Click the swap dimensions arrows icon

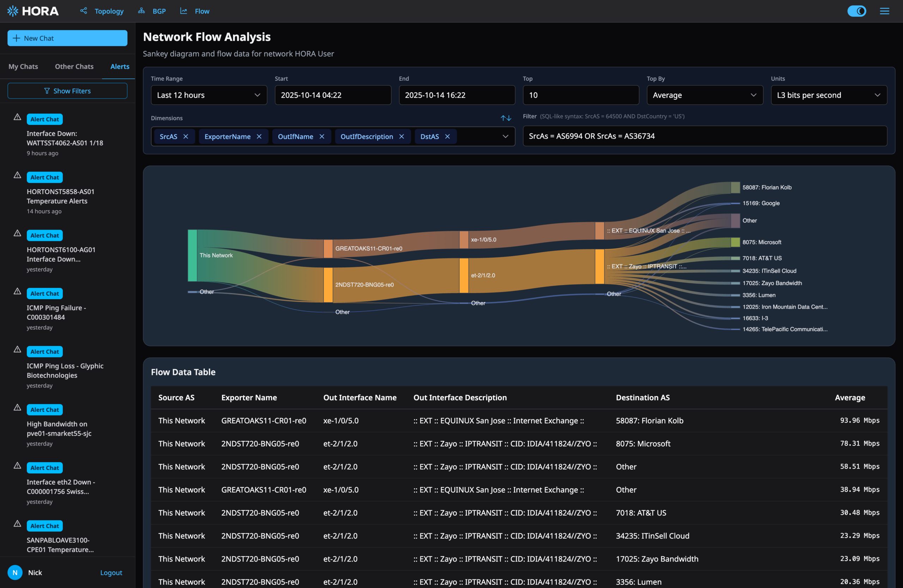pyautogui.click(x=505, y=118)
